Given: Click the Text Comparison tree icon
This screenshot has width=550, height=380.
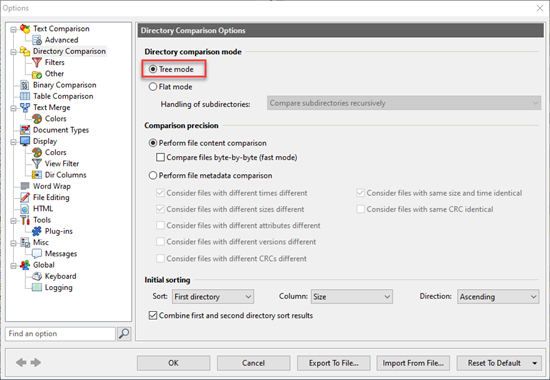Looking at the screenshot, I should 25,29.
